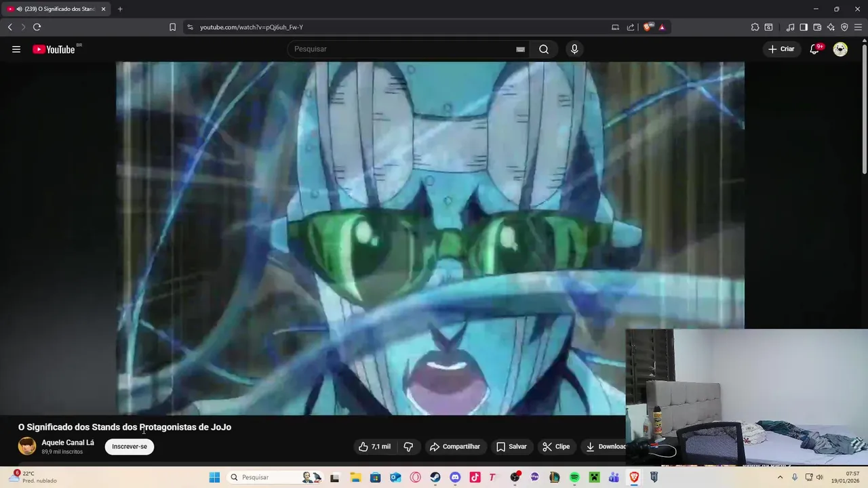Image resolution: width=868 pixels, height=488 pixels.
Task: Open the Brave Rewards triangle icon
Action: (x=662, y=27)
